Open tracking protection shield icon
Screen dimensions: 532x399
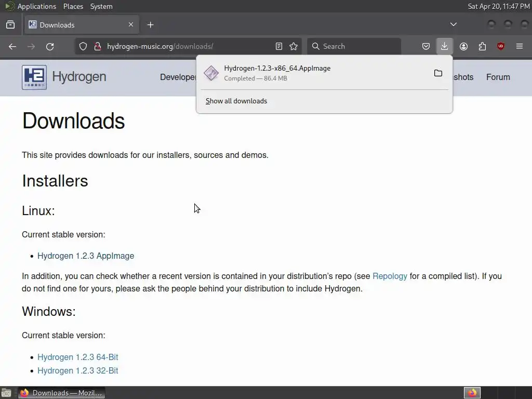point(83,46)
